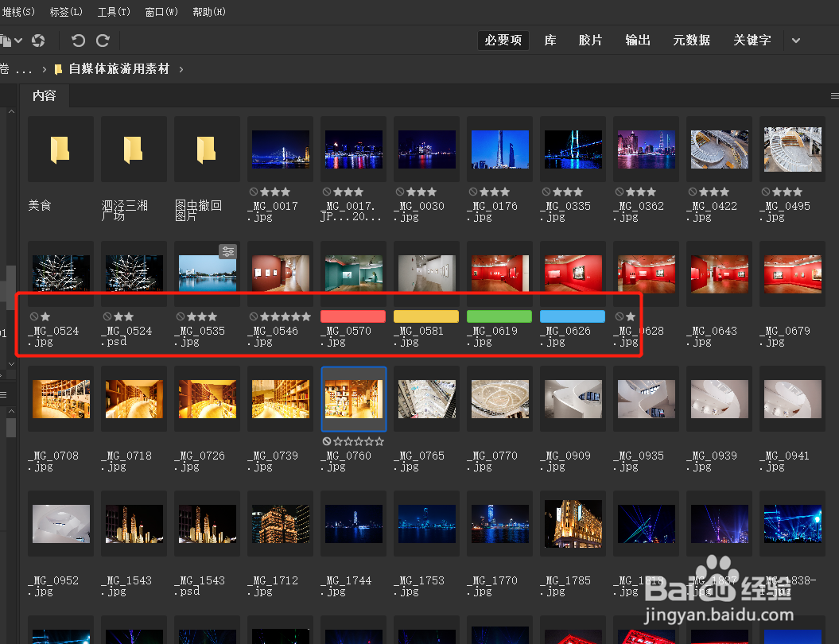
Task: Select the Redo icon in the toolbar
Action: [103, 41]
